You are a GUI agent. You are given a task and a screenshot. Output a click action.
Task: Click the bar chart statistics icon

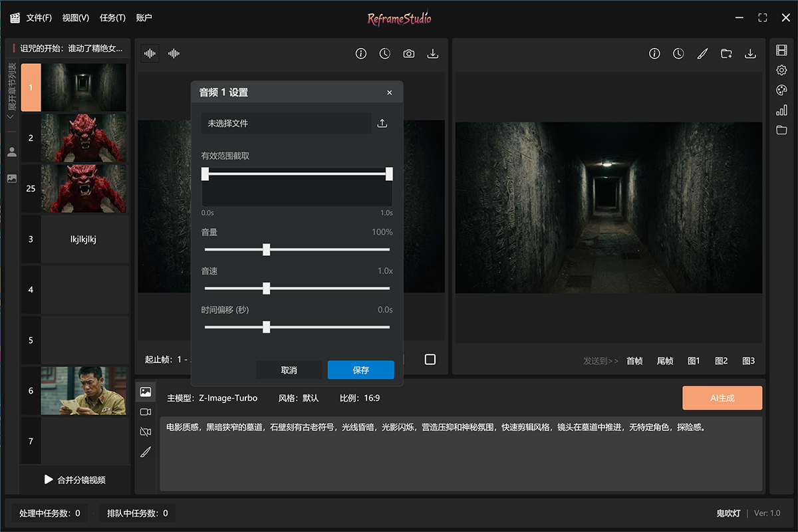[781, 110]
